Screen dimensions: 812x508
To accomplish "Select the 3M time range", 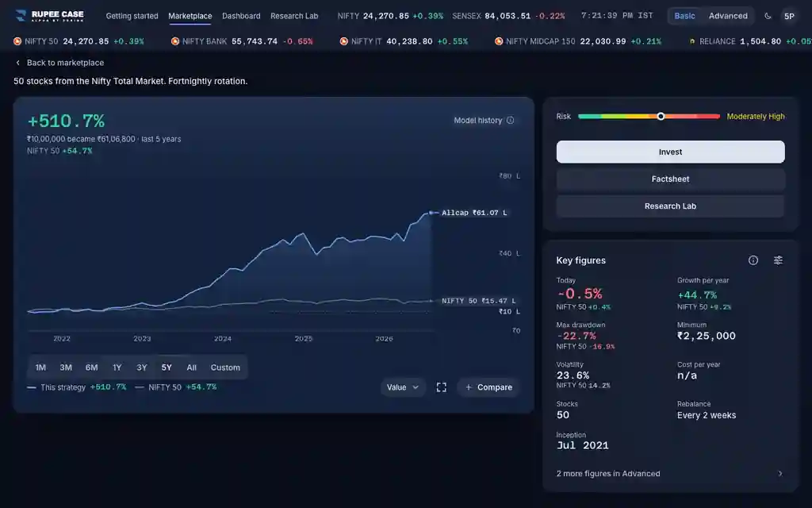I will point(66,368).
